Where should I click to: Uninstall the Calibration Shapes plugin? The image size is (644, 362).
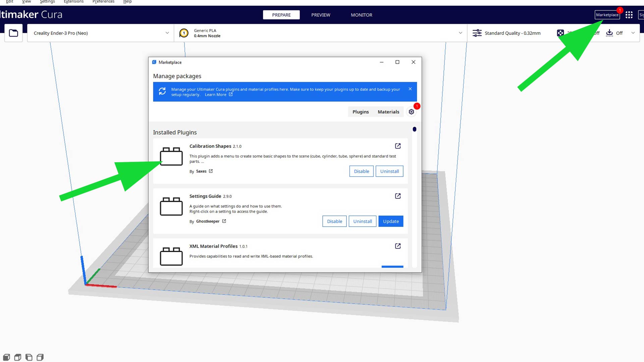pos(389,171)
